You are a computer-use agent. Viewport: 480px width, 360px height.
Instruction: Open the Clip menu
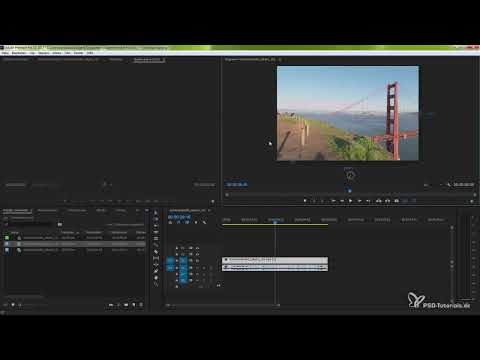pyautogui.click(x=32, y=53)
